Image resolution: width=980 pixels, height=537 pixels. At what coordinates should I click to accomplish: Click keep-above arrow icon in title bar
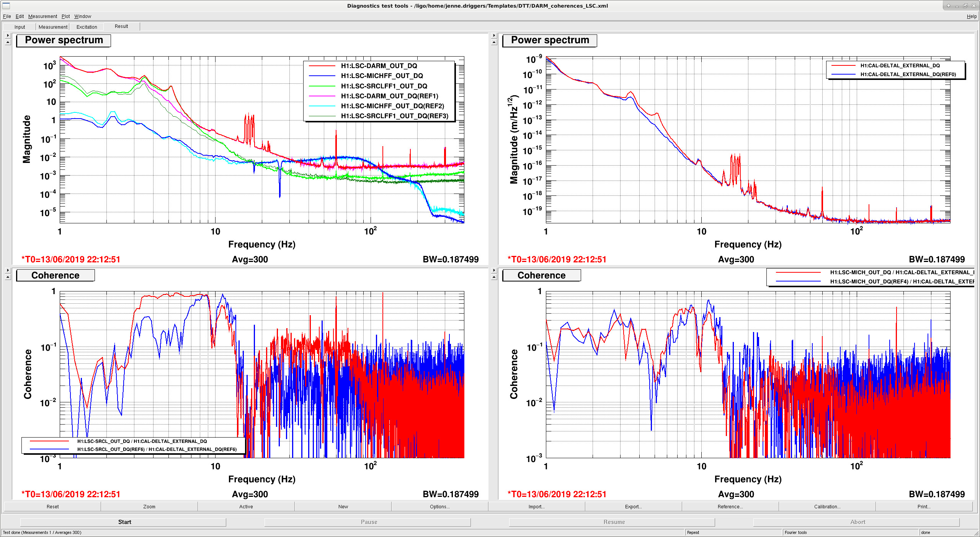(x=948, y=5)
